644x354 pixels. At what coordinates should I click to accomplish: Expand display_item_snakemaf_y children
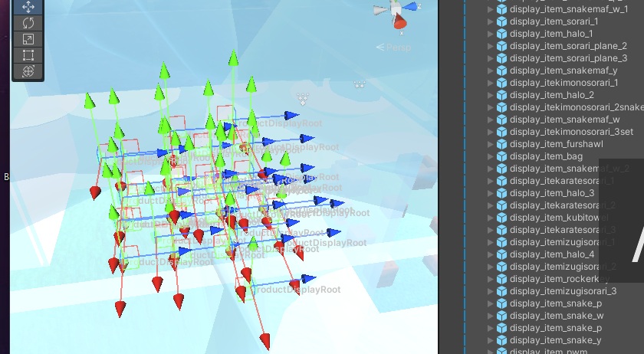(x=491, y=70)
